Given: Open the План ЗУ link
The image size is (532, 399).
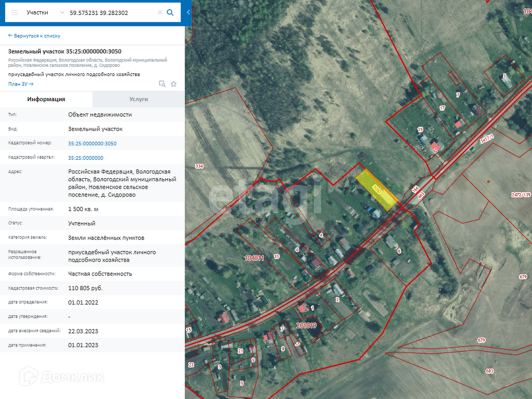Looking at the screenshot, I should click(x=21, y=84).
